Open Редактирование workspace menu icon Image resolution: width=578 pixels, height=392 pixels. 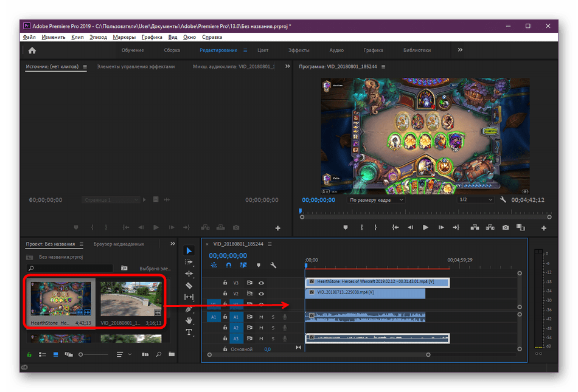[245, 50]
